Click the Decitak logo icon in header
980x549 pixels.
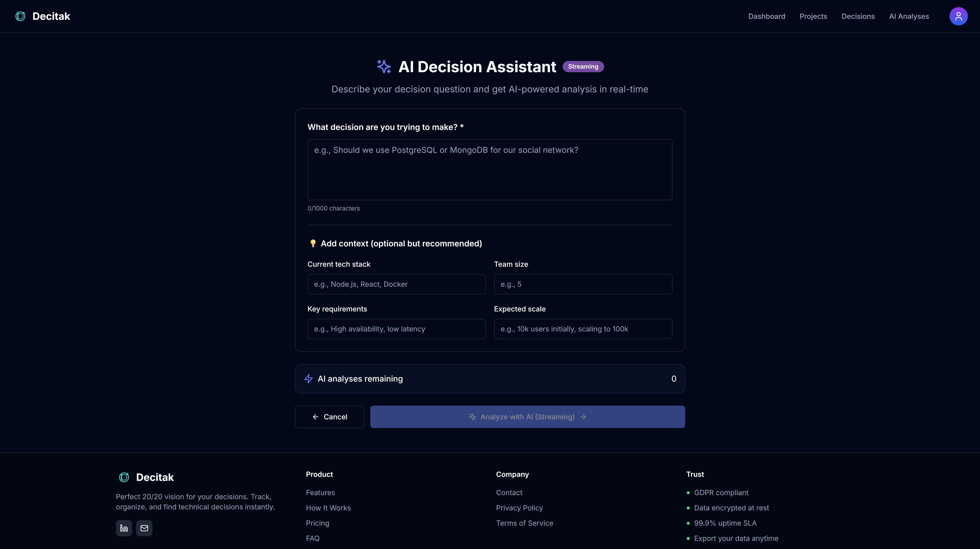coord(20,16)
